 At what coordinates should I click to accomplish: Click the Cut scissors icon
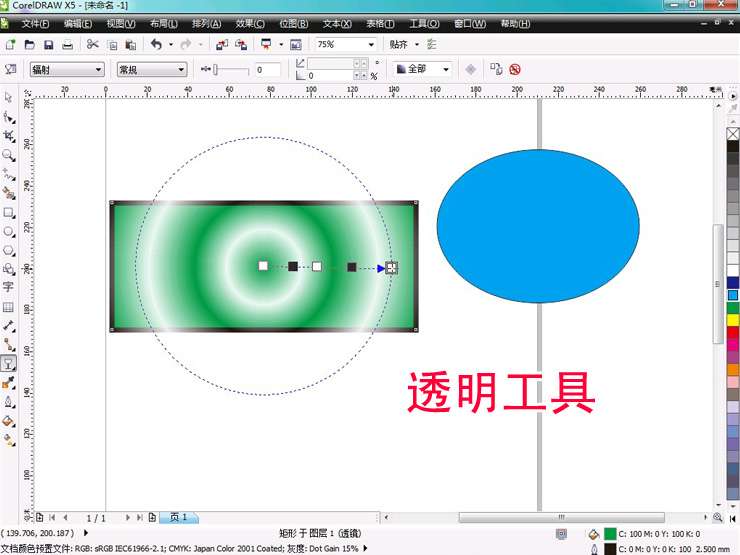click(93, 45)
